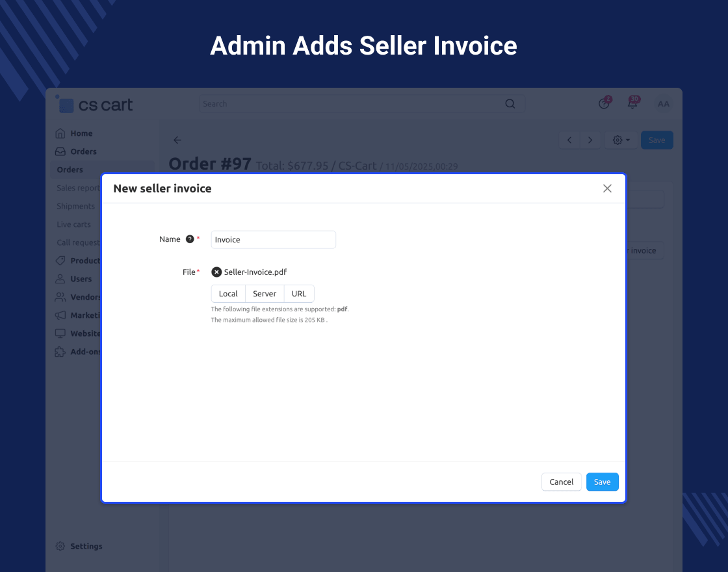Click the top Search bar
This screenshot has width=728, height=572.
click(x=351, y=104)
